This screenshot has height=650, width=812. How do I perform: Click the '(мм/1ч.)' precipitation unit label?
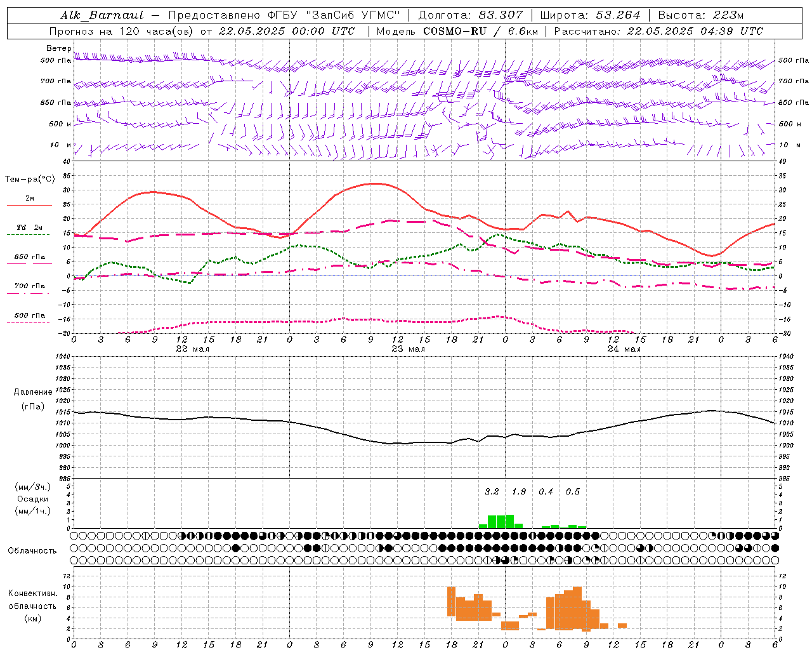point(33,511)
